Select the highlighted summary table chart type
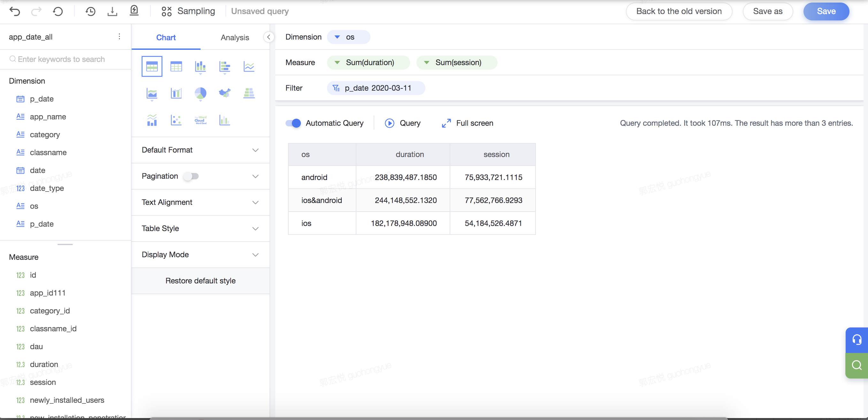Screen dimensions: 868x420 point(152,66)
